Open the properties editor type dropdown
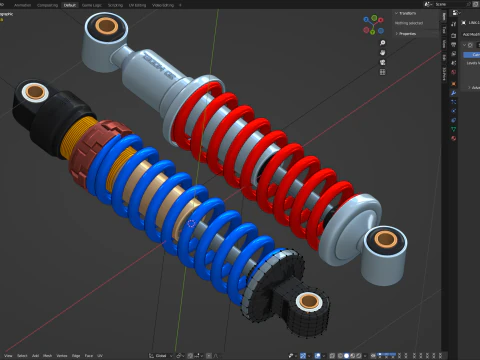 click(456, 13)
